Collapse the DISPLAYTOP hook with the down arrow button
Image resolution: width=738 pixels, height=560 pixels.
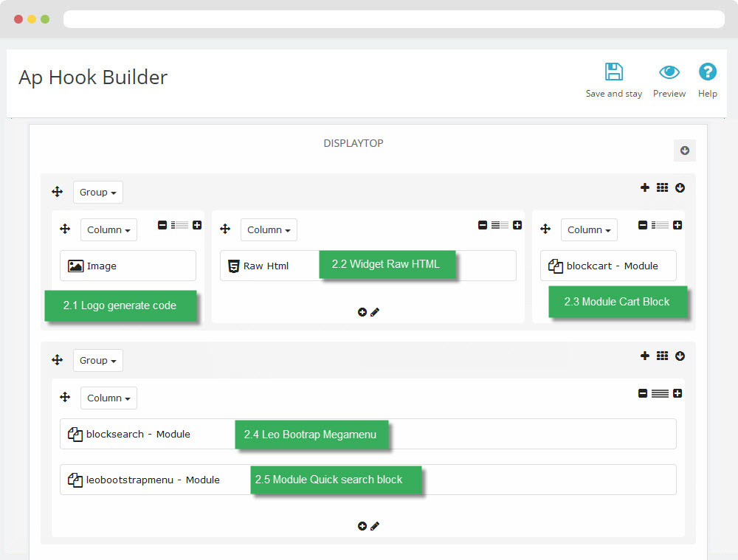[685, 151]
